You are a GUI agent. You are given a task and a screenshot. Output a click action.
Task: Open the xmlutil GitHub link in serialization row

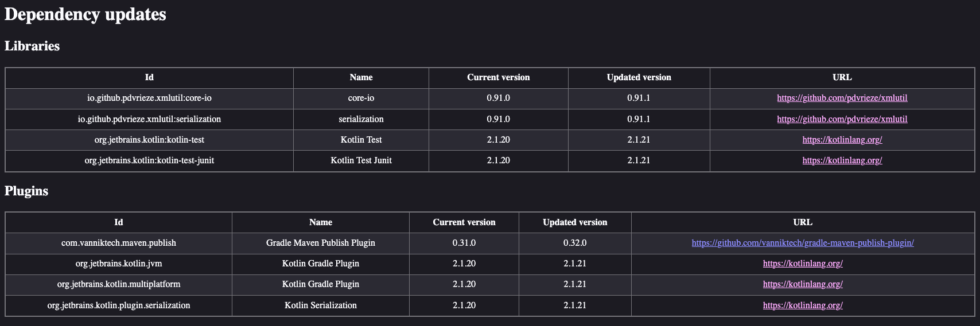click(x=842, y=119)
